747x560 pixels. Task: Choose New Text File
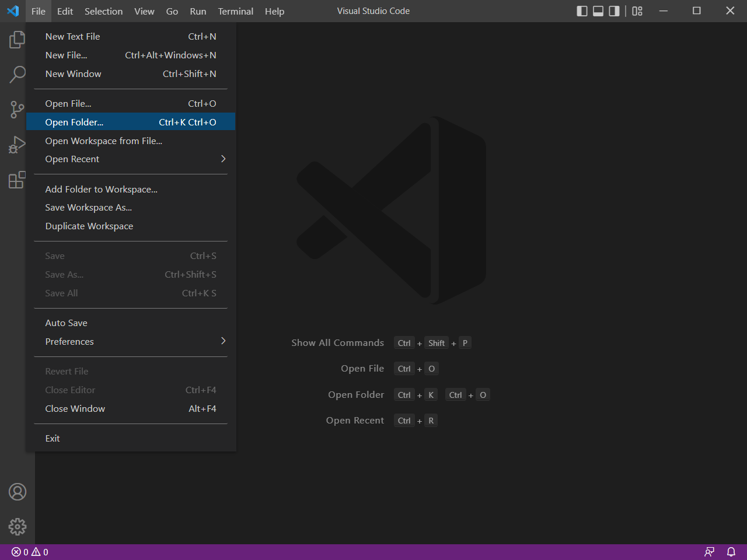tap(131, 36)
